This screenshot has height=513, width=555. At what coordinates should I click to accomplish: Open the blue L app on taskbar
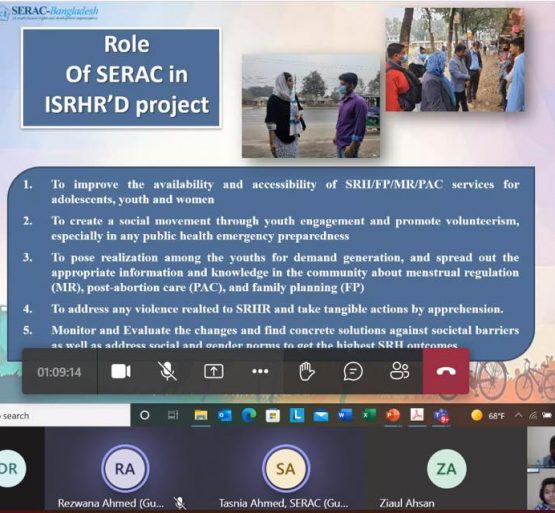pyautogui.click(x=297, y=415)
